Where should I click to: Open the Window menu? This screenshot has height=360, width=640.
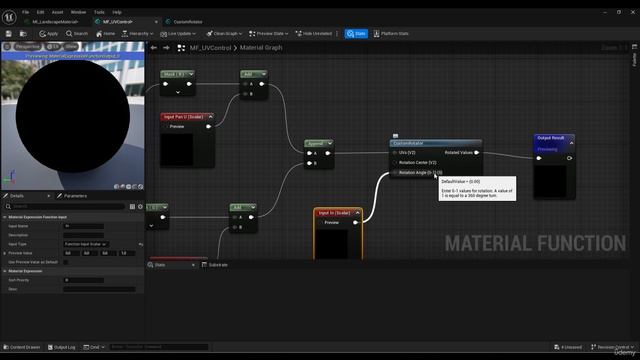pos(78,12)
